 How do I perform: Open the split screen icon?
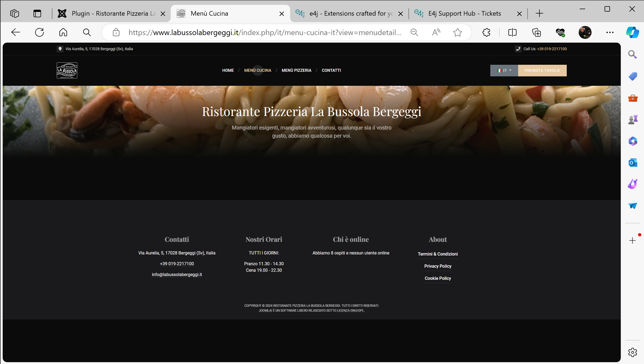pos(512,32)
